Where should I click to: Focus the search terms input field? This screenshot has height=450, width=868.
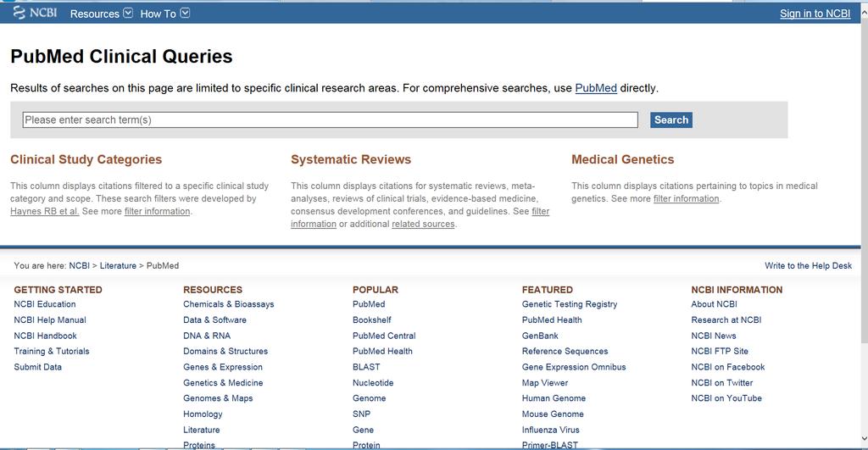330,119
